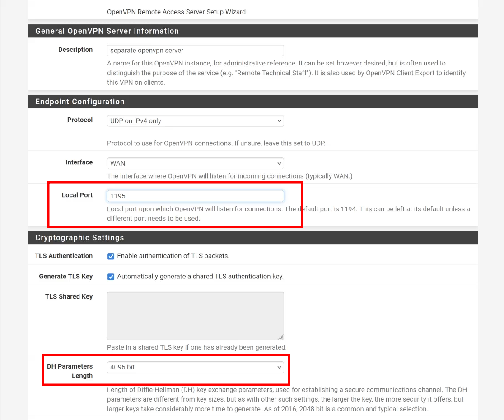
Task: Click the Generate TLS Key label
Action: pos(66,277)
